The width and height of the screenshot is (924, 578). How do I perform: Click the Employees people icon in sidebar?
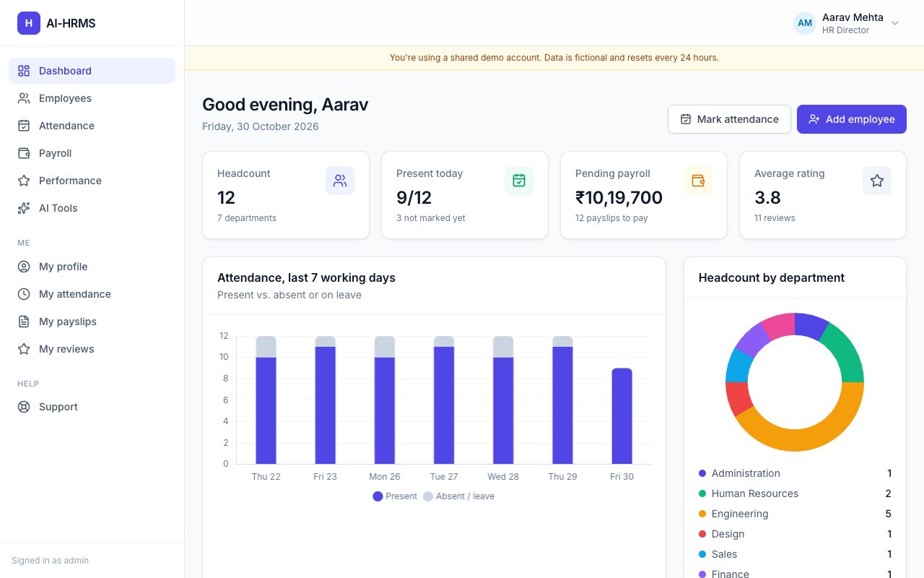coord(24,98)
